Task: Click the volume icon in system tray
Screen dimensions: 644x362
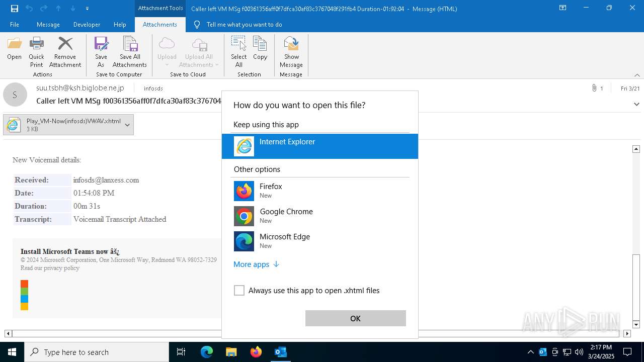Action: click(x=579, y=352)
